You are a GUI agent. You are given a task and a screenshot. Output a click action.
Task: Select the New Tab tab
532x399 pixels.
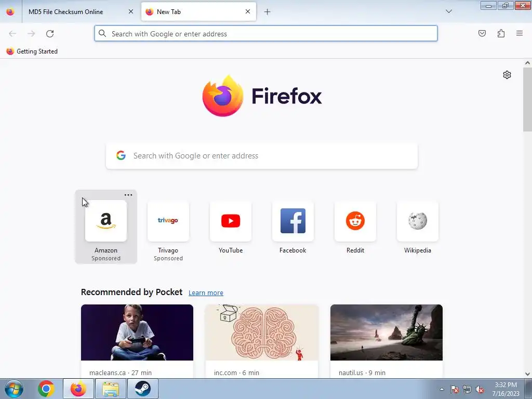[198, 11]
